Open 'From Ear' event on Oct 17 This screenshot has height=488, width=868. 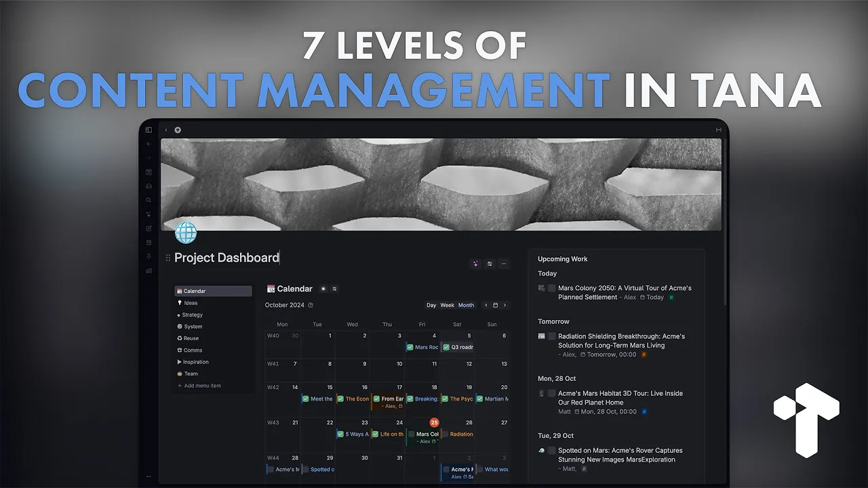(x=387, y=403)
